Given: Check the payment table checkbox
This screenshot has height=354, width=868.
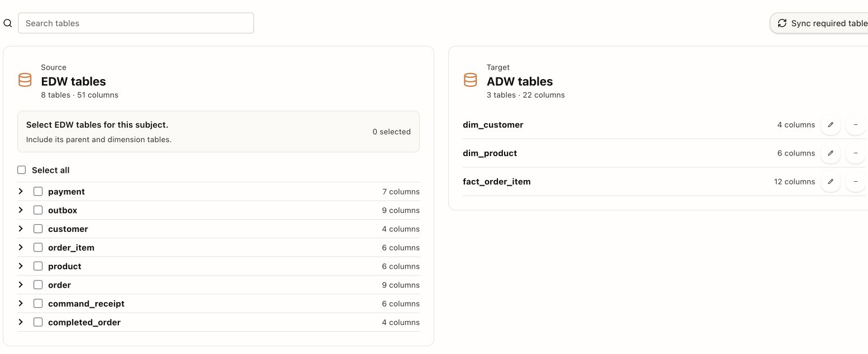Looking at the screenshot, I should 38,191.
